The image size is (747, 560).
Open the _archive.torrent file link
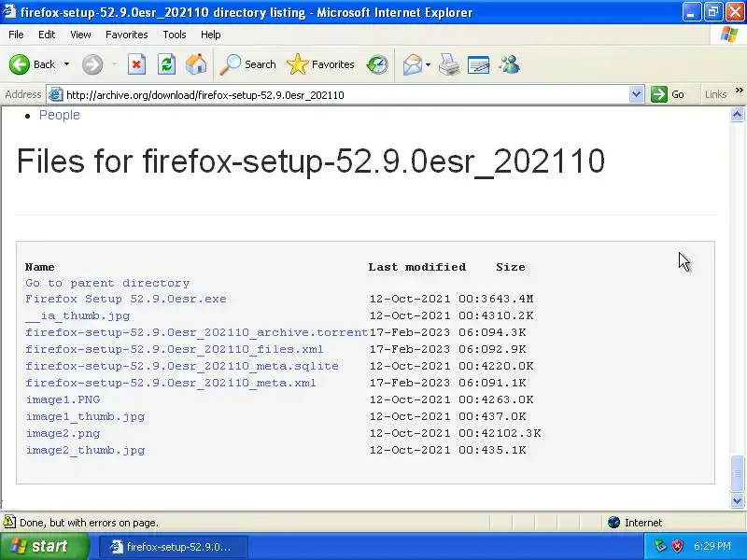[x=197, y=332]
